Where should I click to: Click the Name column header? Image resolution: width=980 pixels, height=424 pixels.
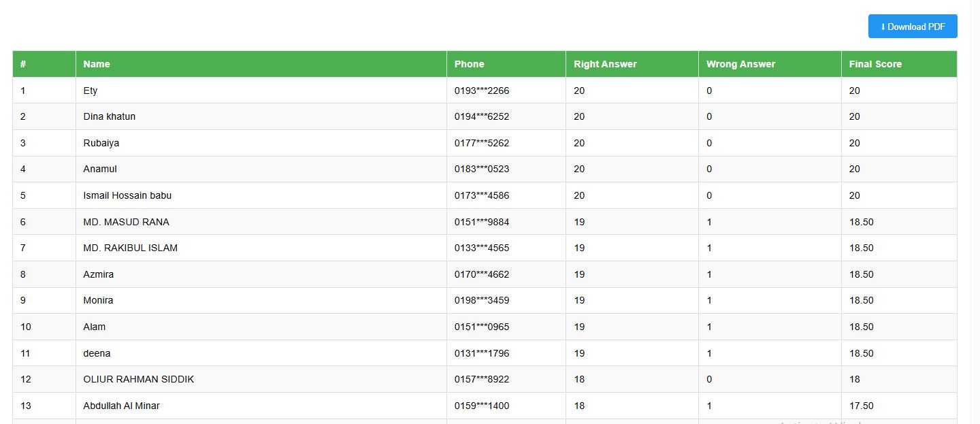pos(97,64)
